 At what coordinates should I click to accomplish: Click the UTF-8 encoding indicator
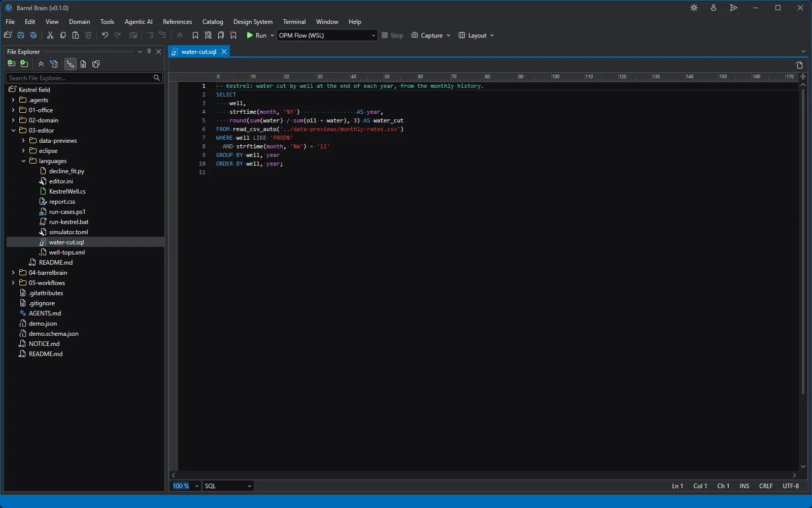pyautogui.click(x=791, y=486)
